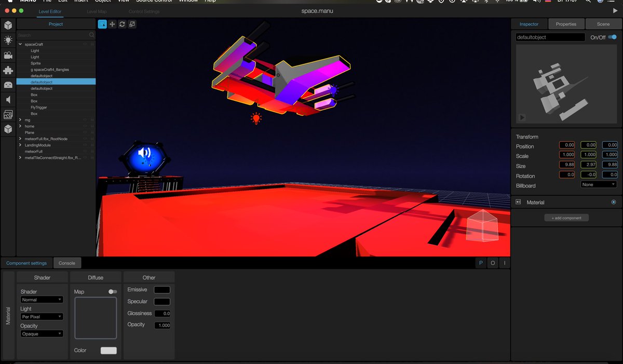Activate the Rotate tool in the viewport toolbar
The image size is (623, 364).
(122, 24)
